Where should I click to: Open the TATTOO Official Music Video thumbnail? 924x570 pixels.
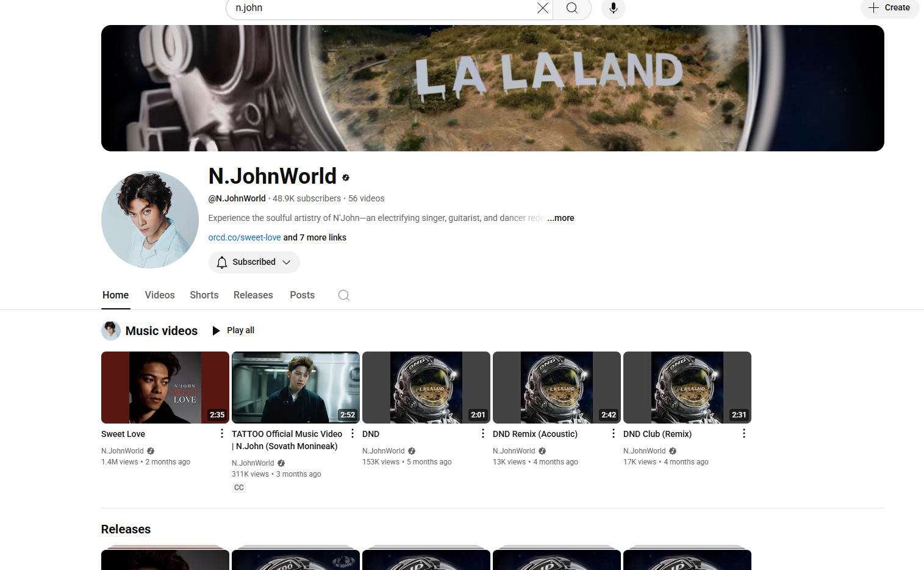point(296,388)
